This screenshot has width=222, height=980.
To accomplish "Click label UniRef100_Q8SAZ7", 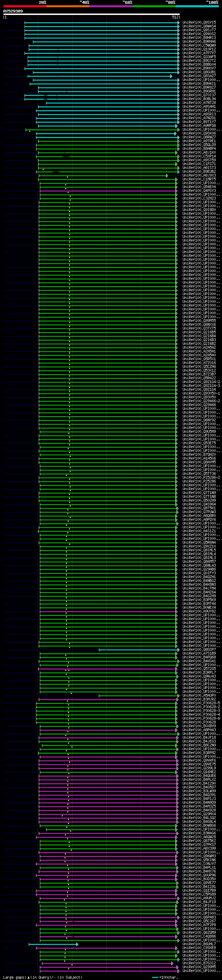I will [x=199, y=76].
